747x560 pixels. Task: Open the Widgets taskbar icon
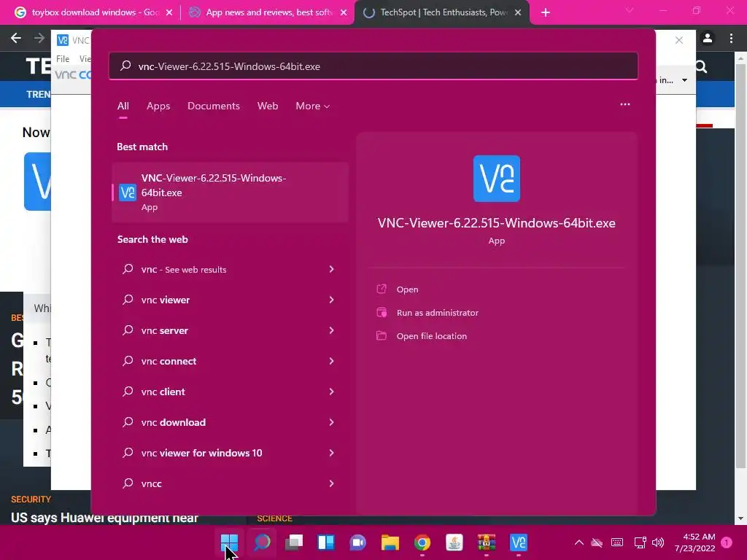(x=326, y=542)
